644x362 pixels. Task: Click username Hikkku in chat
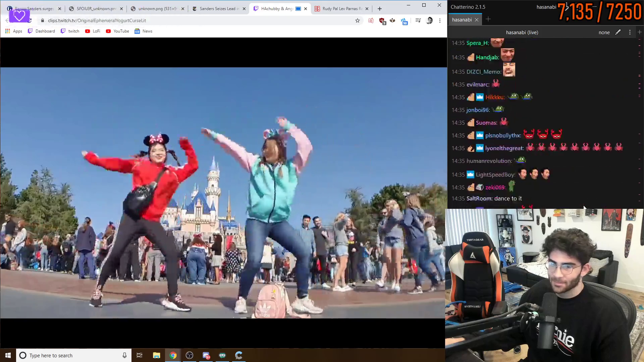click(x=495, y=97)
